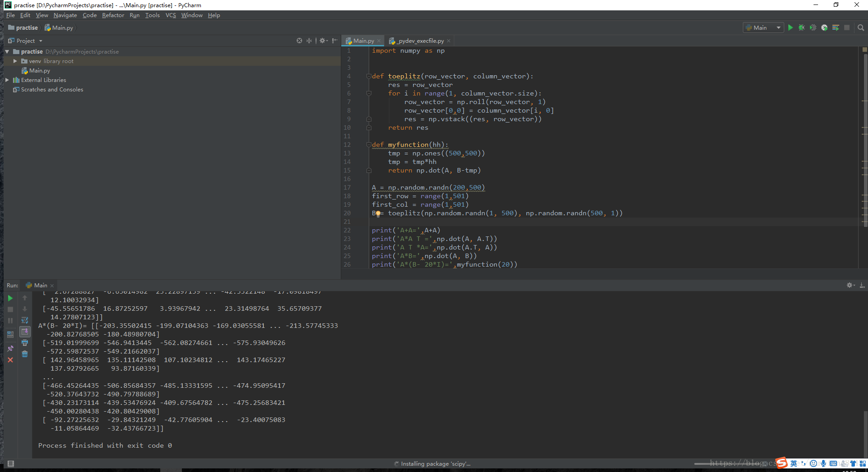The height and width of the screenshot is (472, 868).
Task: Click the Pause output icon in Run panel
Action: tap(10, 321)
